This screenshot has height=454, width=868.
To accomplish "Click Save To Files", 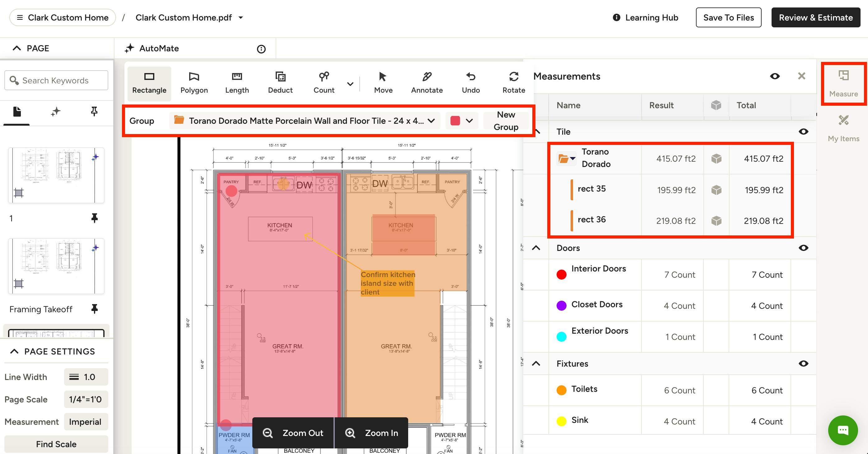I will point(729,17).
